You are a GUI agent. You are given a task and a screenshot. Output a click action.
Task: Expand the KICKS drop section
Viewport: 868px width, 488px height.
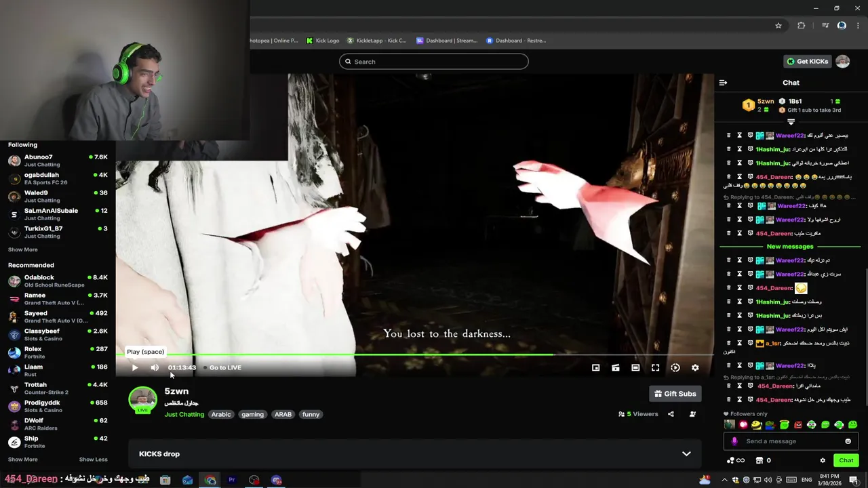[414, 454]
